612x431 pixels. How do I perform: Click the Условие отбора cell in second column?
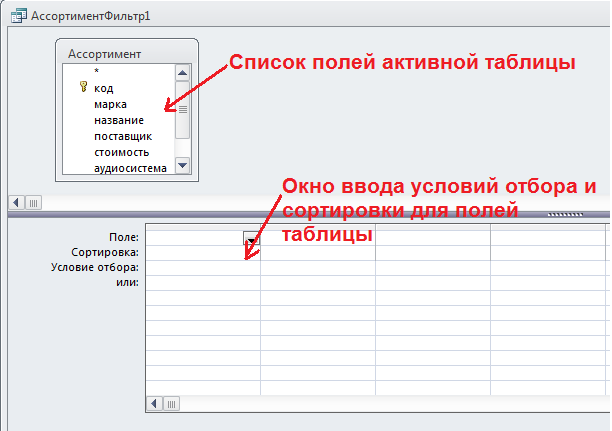318,268
